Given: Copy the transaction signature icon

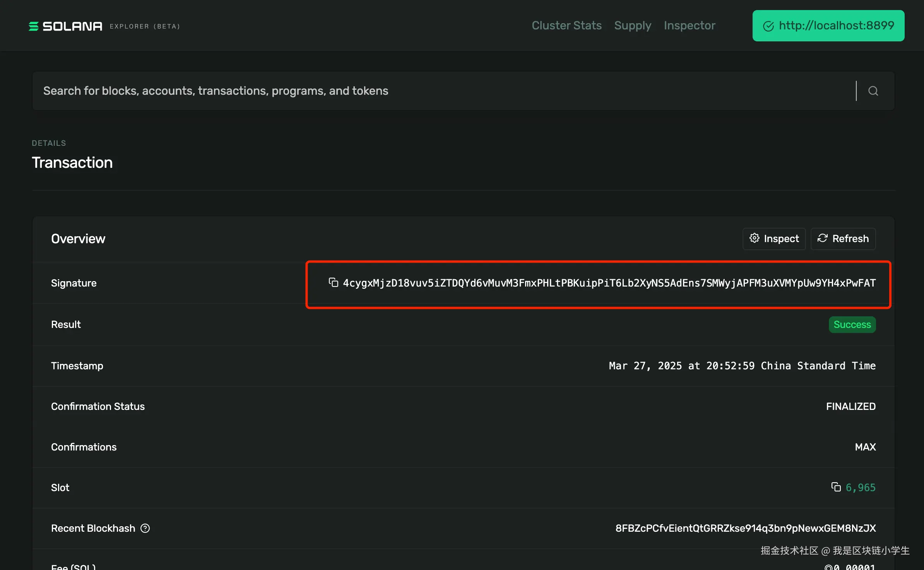Looking at the screenshot, I should (x=333, y=283).
